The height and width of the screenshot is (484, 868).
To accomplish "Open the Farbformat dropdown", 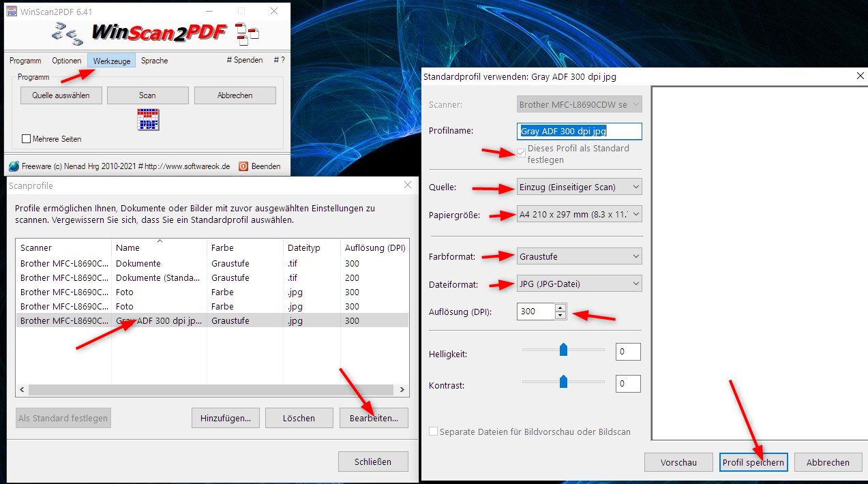I will tap(580, 256).
